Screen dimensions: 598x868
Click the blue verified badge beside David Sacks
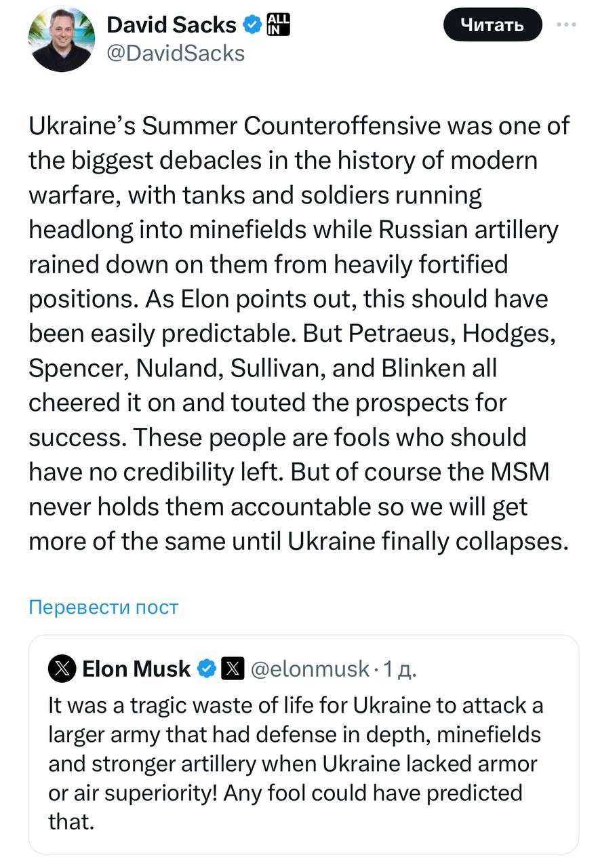(252, 25)
